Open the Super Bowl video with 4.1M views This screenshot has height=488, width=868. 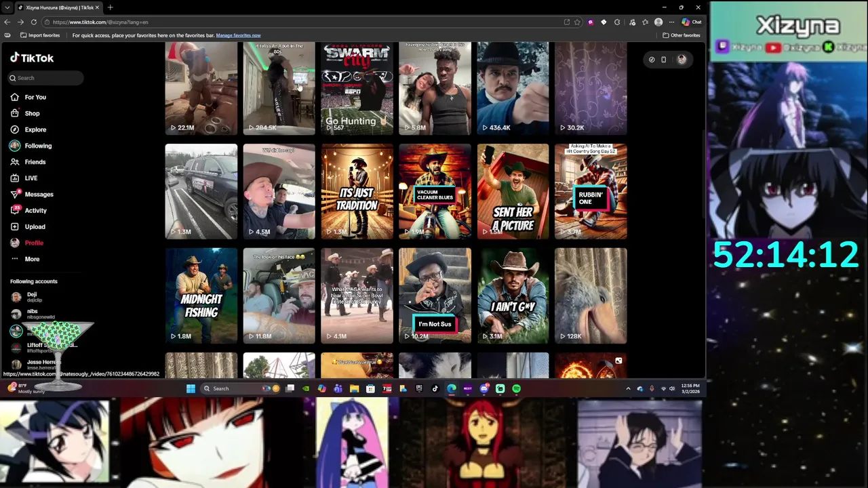(x=357, y=296)
